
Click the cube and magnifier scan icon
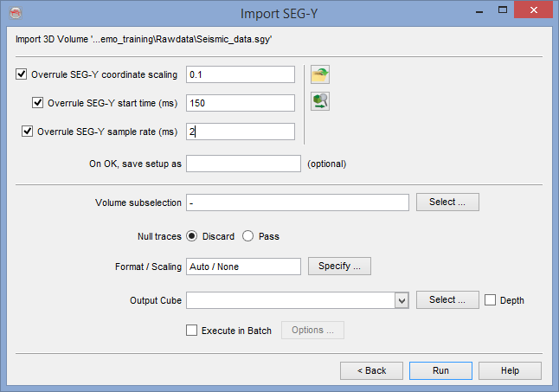point(321,102)
